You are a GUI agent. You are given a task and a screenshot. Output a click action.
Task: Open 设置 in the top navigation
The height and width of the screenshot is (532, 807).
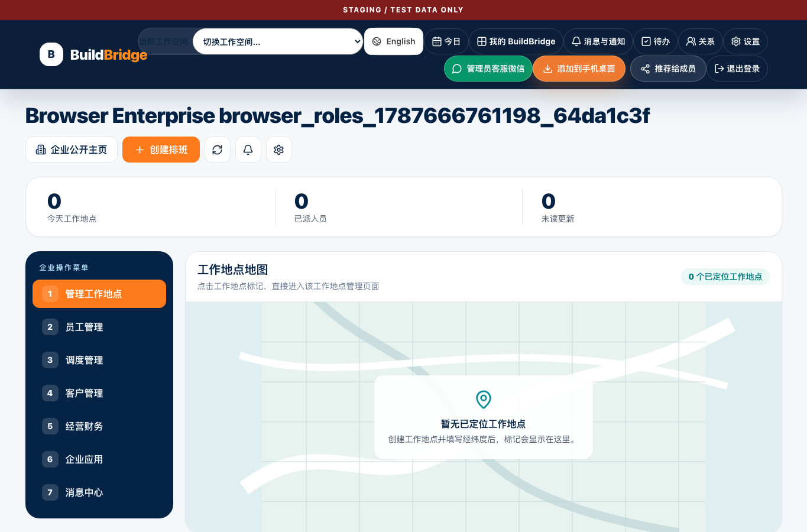point(746,41)
